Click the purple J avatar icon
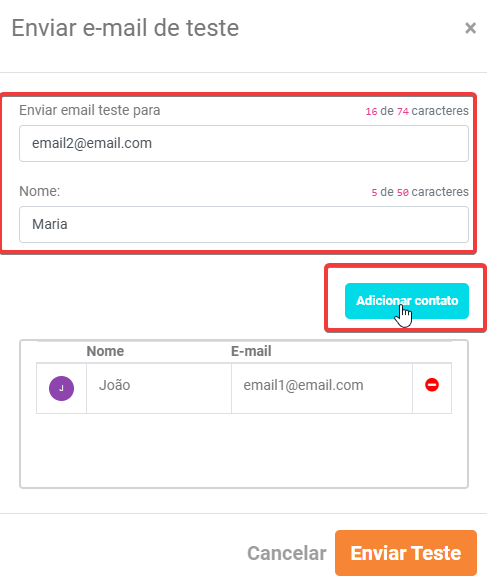The height and width of the screenshot is (586, 487). tap(61, 388)
